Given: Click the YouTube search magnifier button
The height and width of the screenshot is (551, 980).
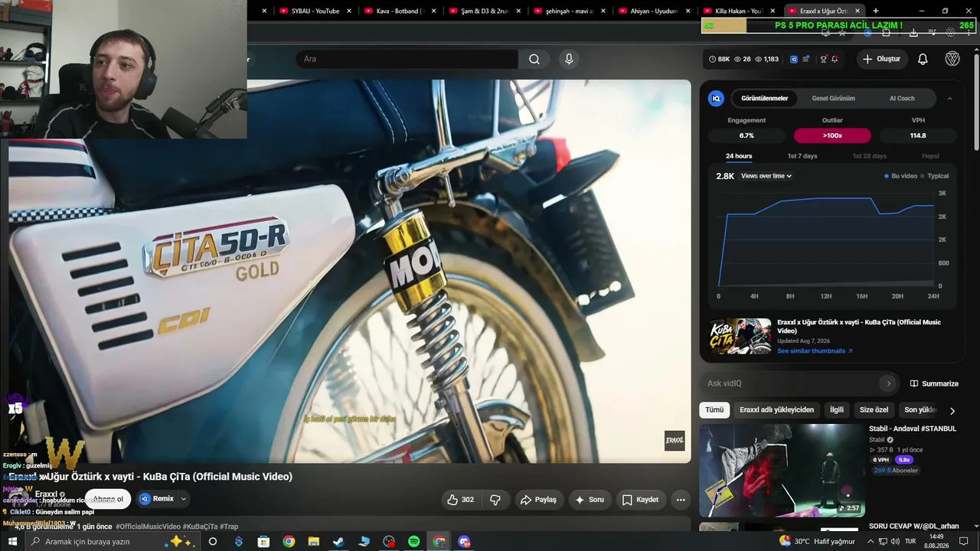Looking at the screenshot, I should click(534, 59).
